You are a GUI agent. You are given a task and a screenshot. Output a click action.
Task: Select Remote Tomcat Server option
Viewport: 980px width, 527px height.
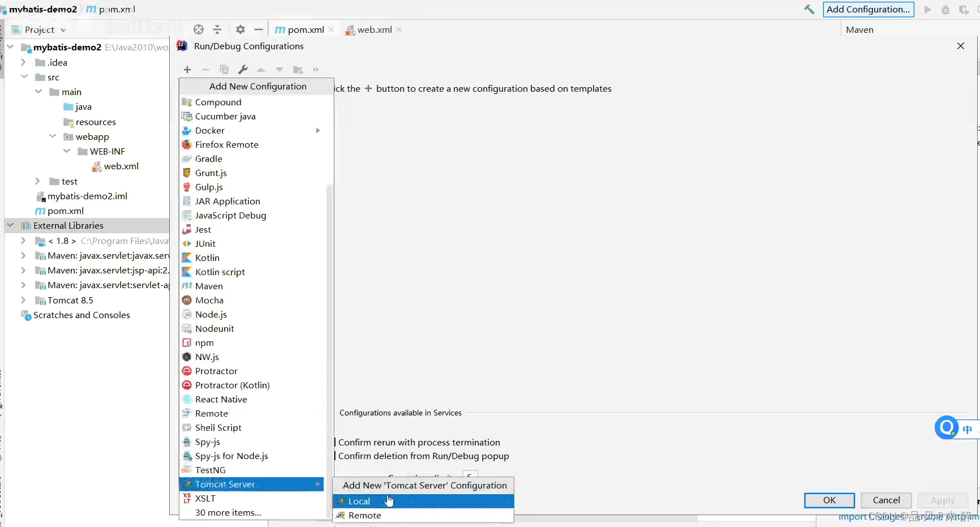coord(423,515)
